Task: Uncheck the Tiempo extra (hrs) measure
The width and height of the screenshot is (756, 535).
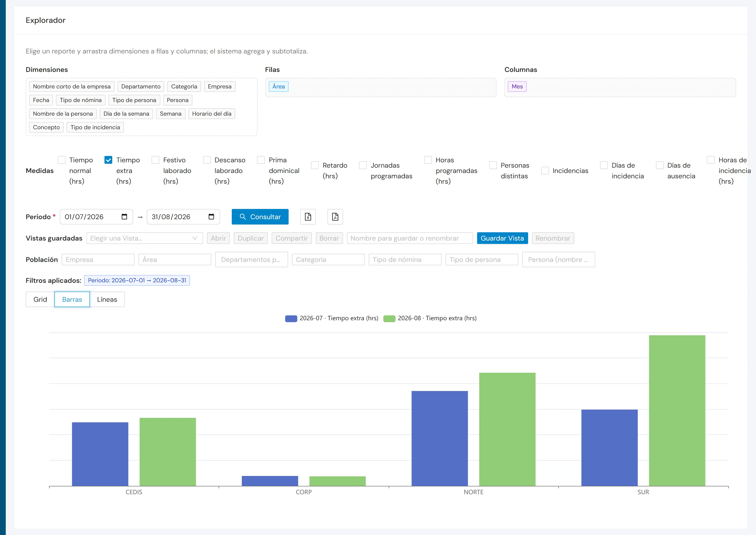Action: (x=108, y=160)
